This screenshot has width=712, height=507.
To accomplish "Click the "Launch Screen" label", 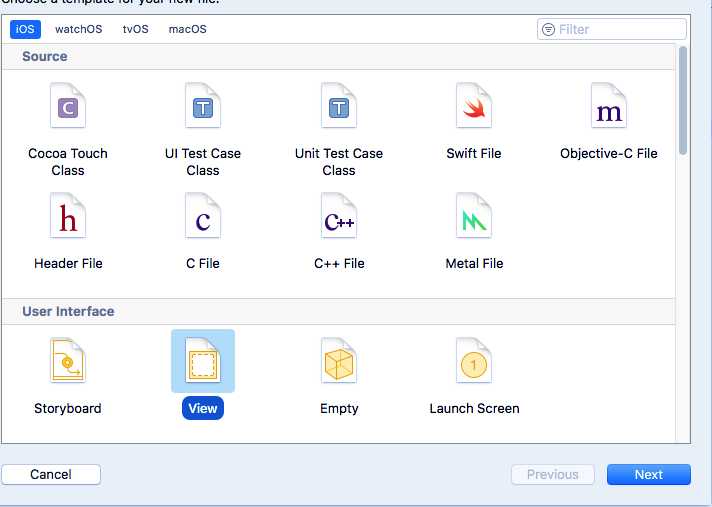I will pos(474,409).
